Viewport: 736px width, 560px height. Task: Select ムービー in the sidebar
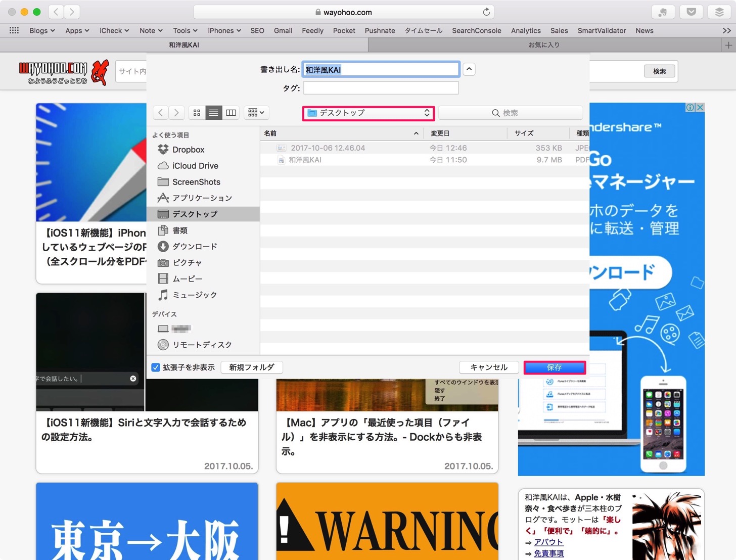203,279
